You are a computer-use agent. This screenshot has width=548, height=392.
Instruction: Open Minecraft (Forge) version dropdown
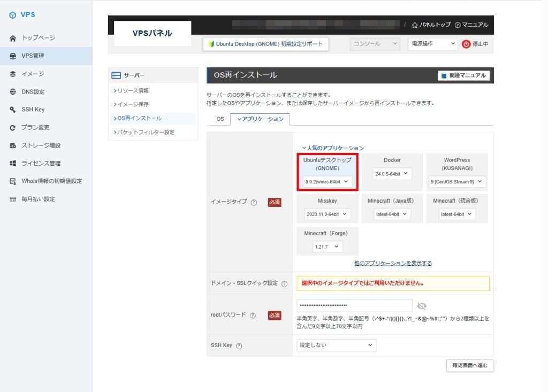point(328,247)
